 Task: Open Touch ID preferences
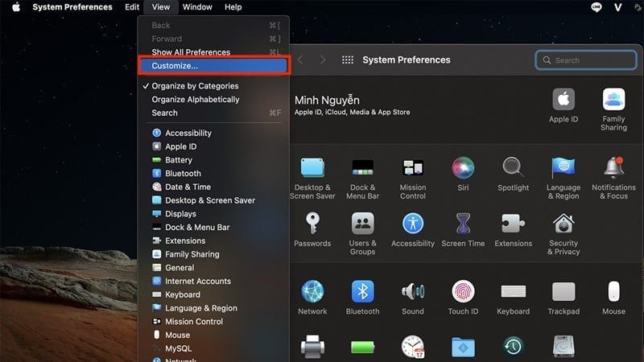[x=463, y=294]
